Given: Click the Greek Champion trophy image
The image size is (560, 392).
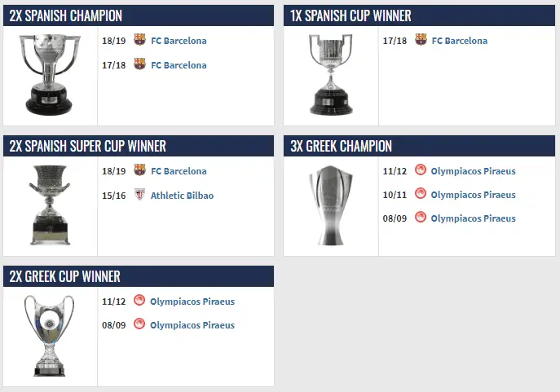Looking at the screenshot, I should [331, 205].
